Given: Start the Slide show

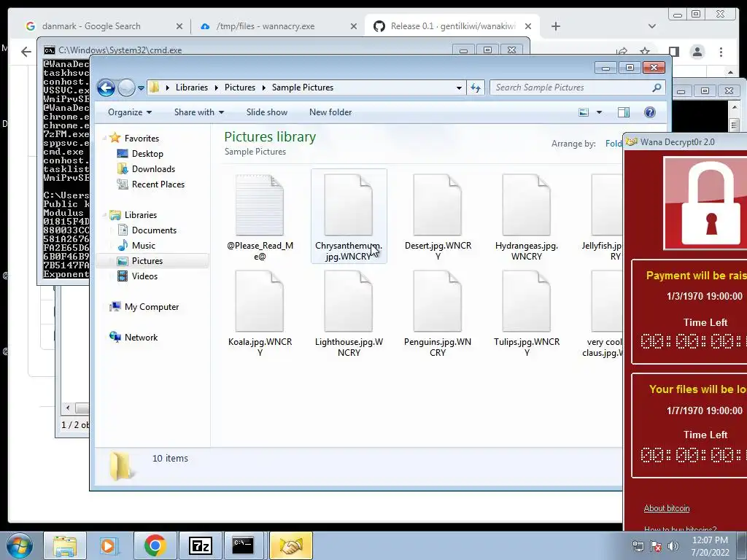Looking at the screenshot, I should click(267, 112).
